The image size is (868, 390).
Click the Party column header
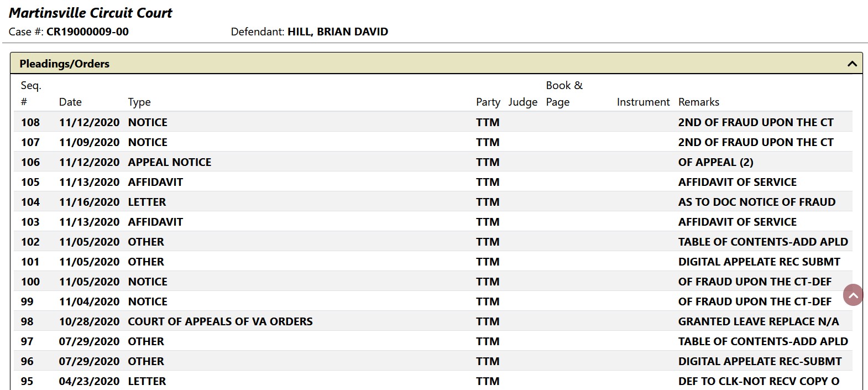488,102
